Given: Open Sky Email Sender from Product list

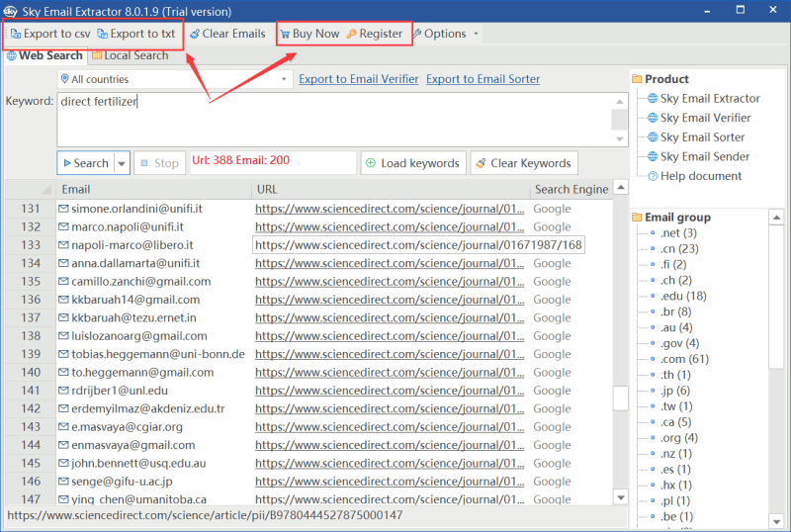Looking at the screenshot, I should [x=705, y=156].
